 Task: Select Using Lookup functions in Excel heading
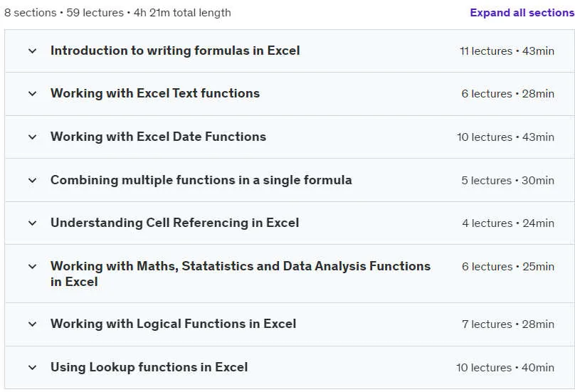[149, 367]
